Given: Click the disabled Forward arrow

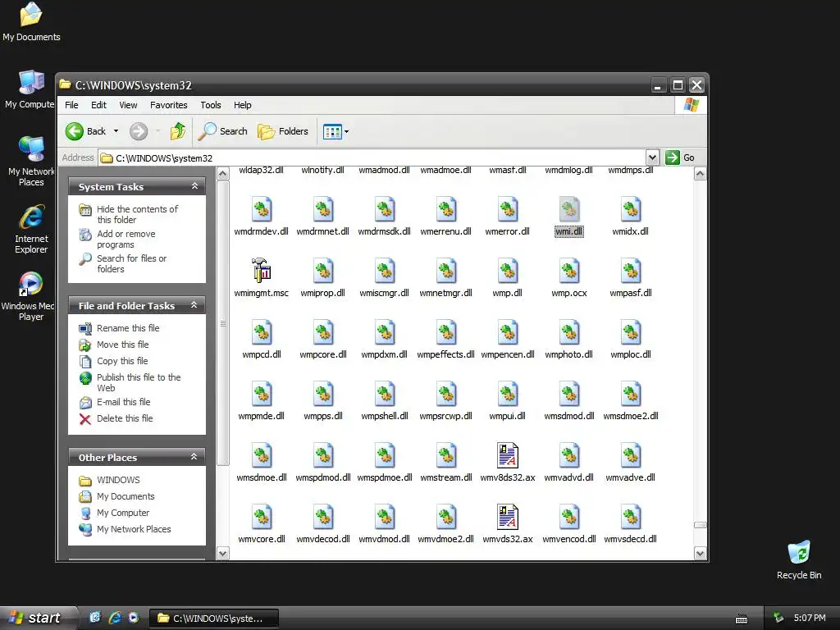Looking at the screenshot, I should 139,131.
